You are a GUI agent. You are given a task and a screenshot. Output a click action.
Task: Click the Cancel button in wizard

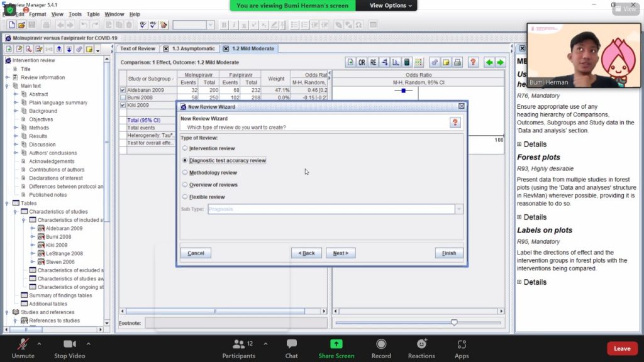(196, 253)
